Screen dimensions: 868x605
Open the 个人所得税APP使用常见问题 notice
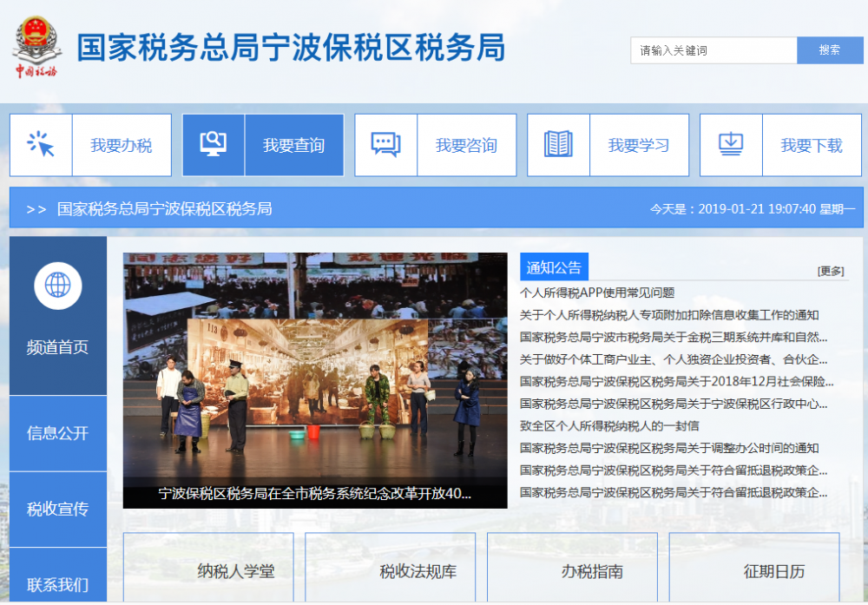click(x=597, y=293)
